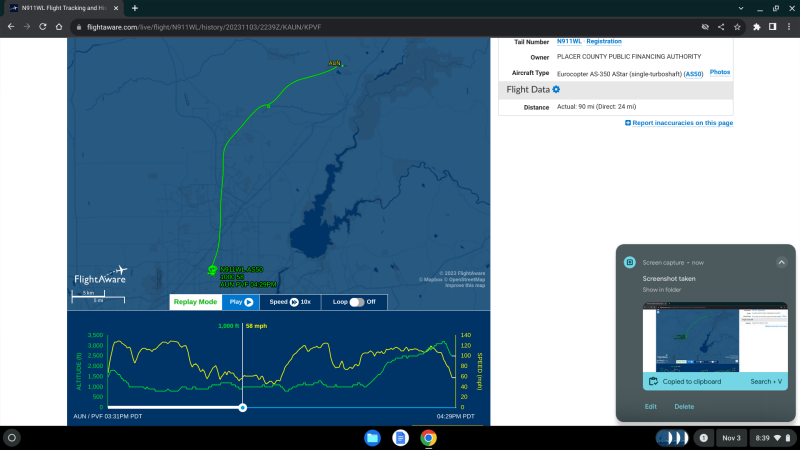
Task: Close the N911WL Flight Tracking tab
Action: tap(116, 8)
